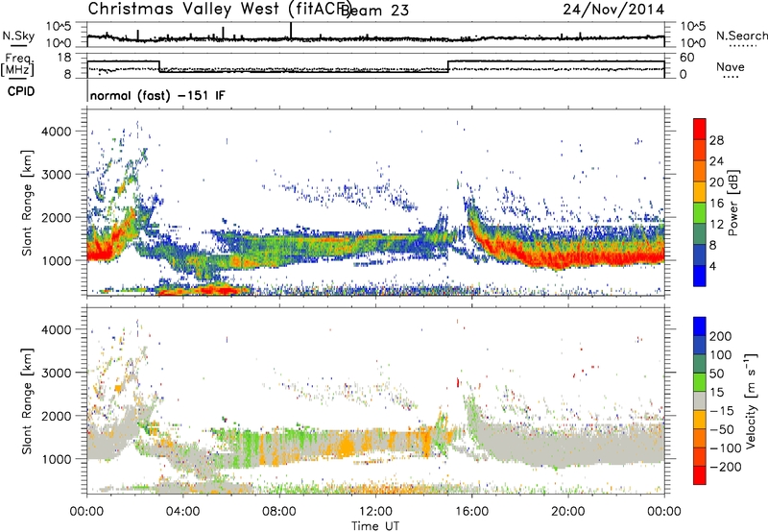This screenshot has width=768, height=532.
Task: Click the '04:00' time tick label
Action: pos(183,512)
